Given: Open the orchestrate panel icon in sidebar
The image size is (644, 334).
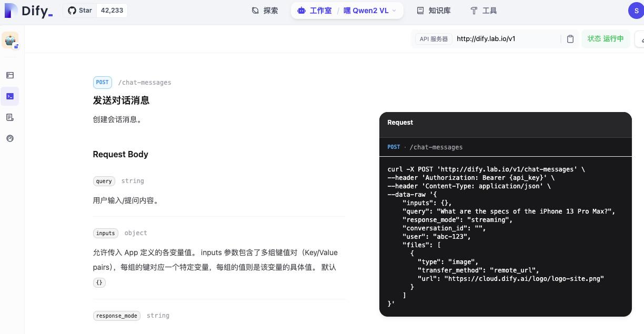Looking at the screenshot, I should 10,75.
